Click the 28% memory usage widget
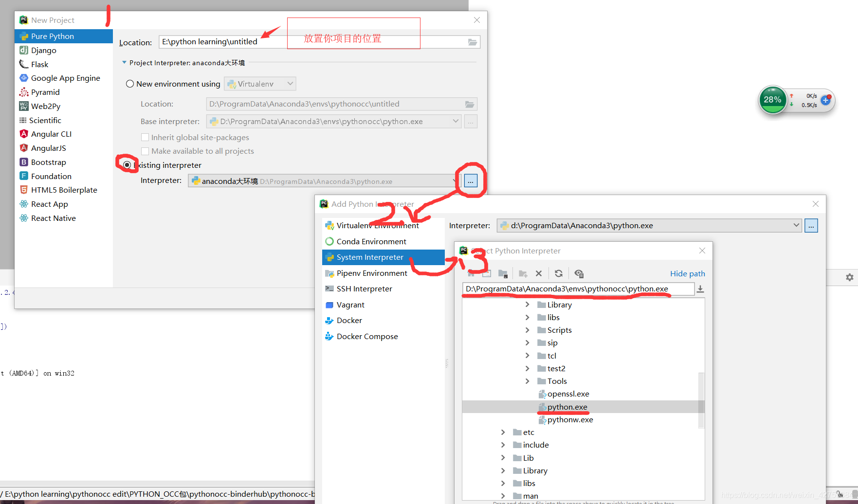The width and height of the screenshot is (858, 504). (x=772, y=100)
